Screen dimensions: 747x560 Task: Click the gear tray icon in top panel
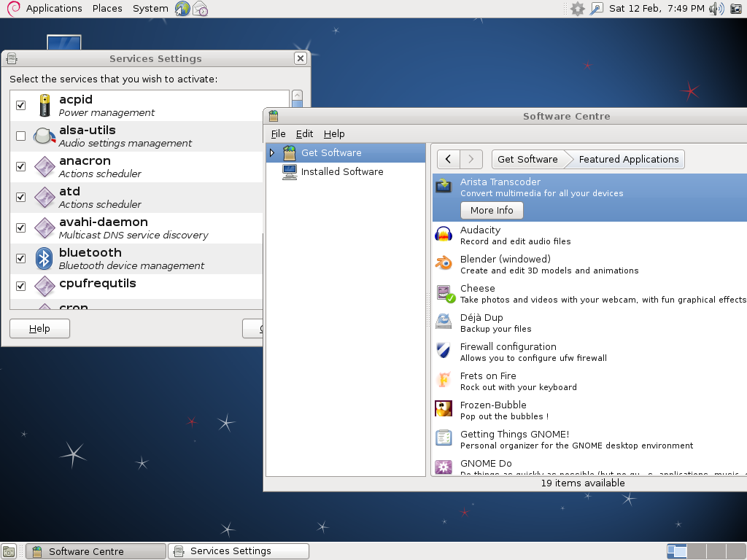click(x=578, y=9)
